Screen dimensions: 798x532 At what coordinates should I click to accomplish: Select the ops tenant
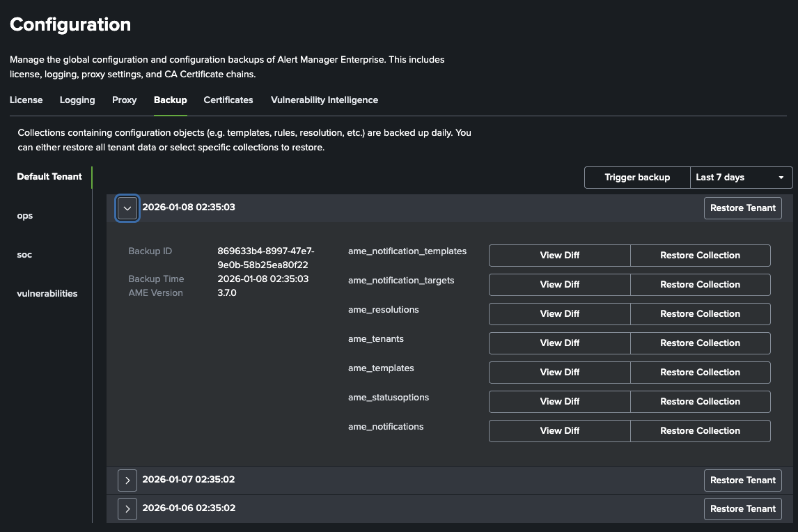[25, 216]
